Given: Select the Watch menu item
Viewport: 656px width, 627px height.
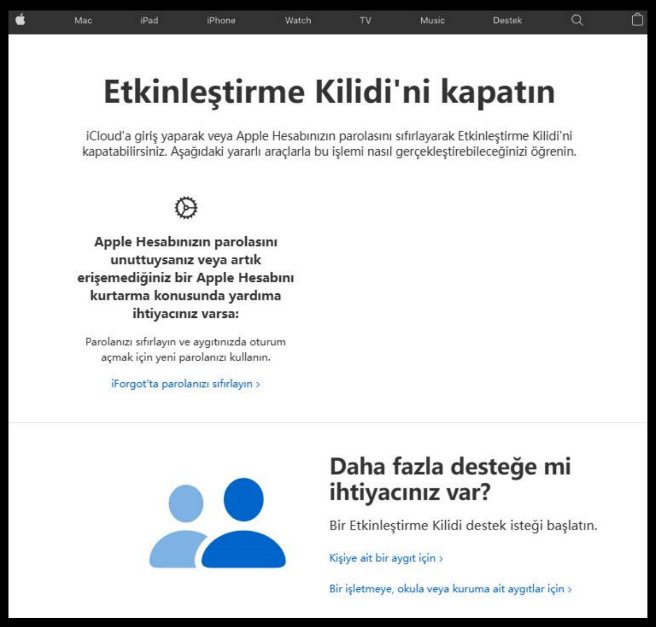Looking at the screenshot, I should coord(298,20).
